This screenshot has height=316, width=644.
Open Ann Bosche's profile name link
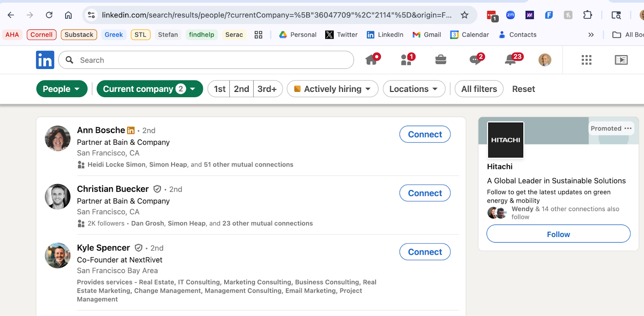pos(101,130)
